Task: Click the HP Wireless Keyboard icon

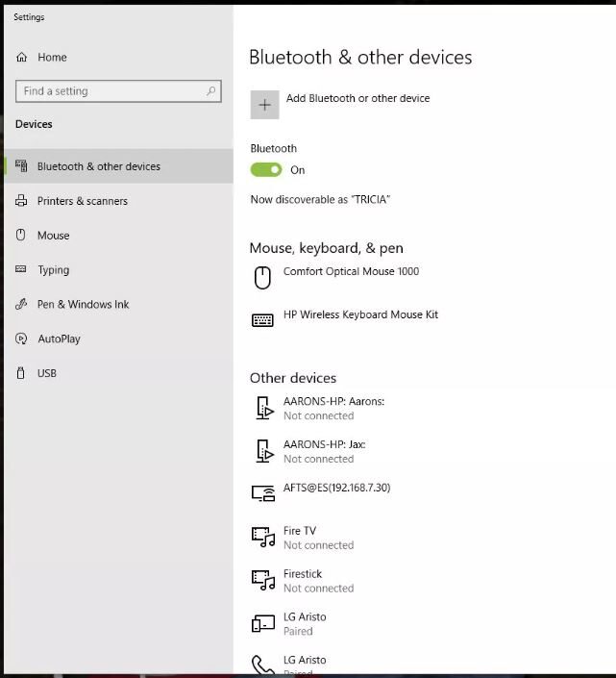Action: pos(262,320)
